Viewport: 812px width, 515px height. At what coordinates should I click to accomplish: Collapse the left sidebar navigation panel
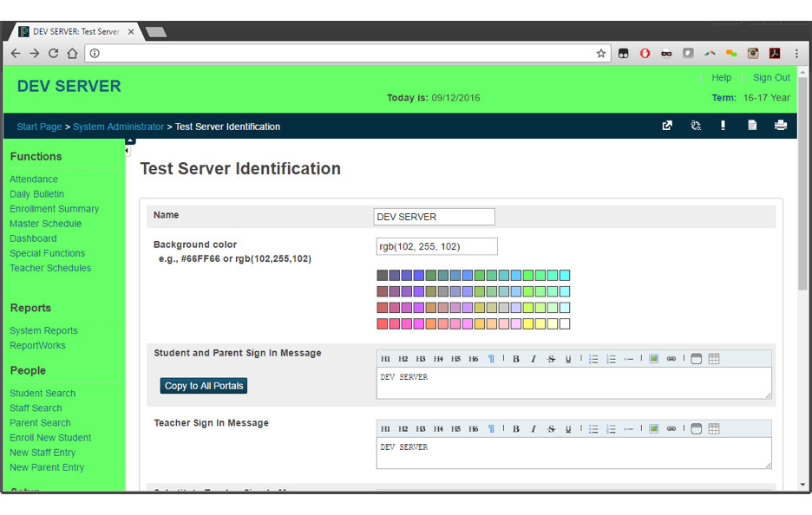[x=128, y=151]
